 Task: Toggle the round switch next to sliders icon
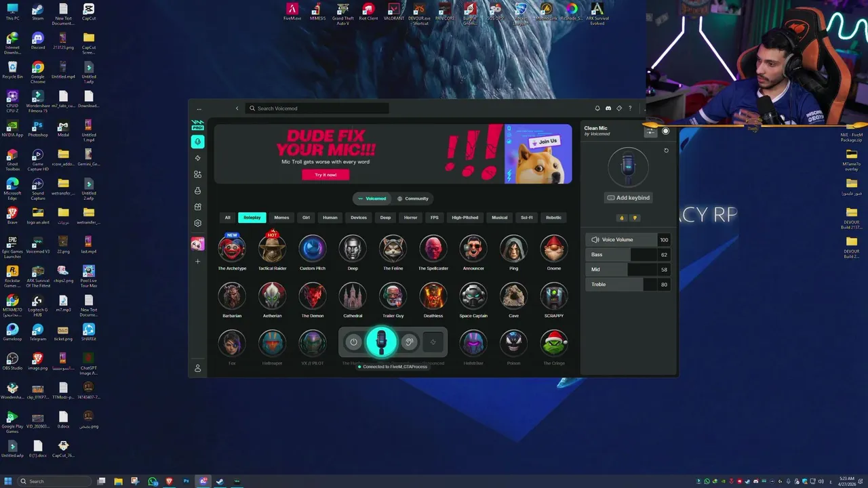666,131
